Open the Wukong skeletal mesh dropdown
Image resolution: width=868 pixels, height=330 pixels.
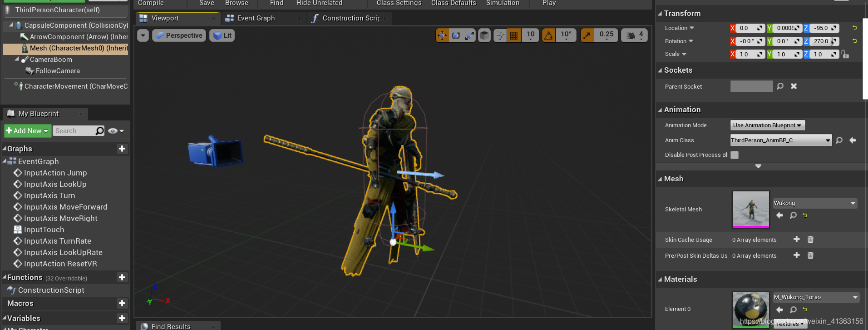click(x=815, y=203)
